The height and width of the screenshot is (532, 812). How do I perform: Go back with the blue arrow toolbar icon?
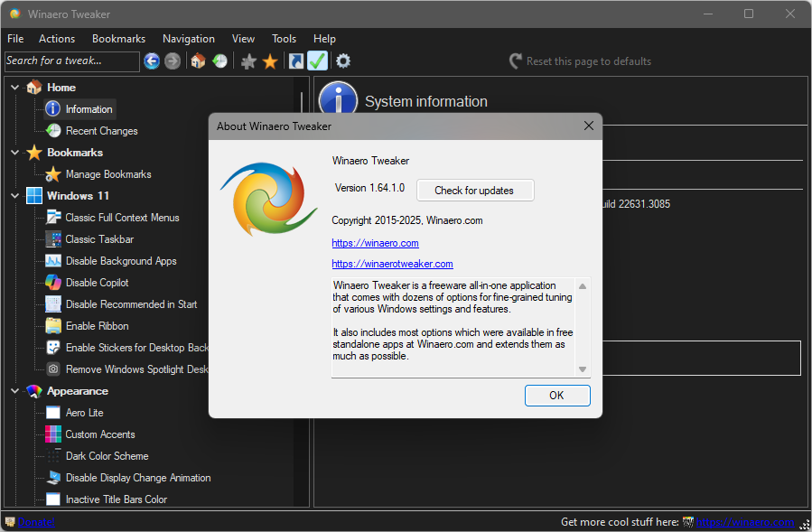click(x=152, y=61)
